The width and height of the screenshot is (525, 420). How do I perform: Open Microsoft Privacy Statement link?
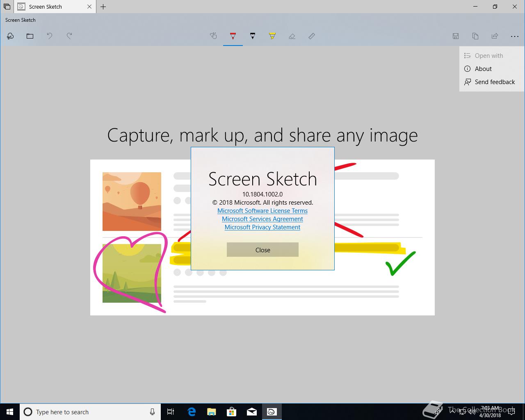[x=262, y=227]
